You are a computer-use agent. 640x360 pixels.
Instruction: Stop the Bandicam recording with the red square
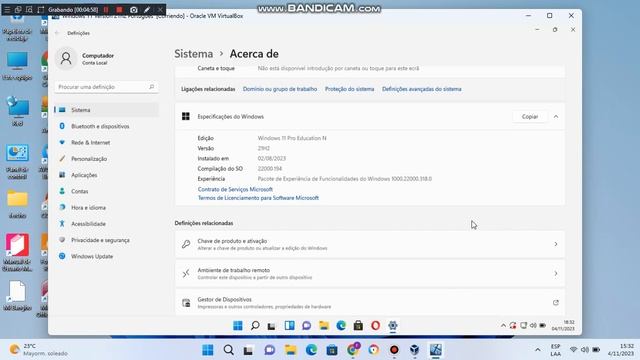coord(119,9)
